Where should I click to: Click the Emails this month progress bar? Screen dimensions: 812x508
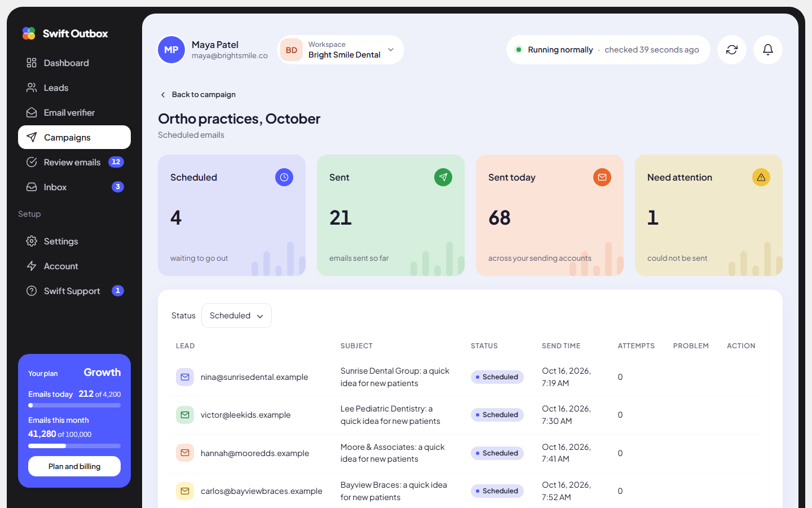coord(74,446)
